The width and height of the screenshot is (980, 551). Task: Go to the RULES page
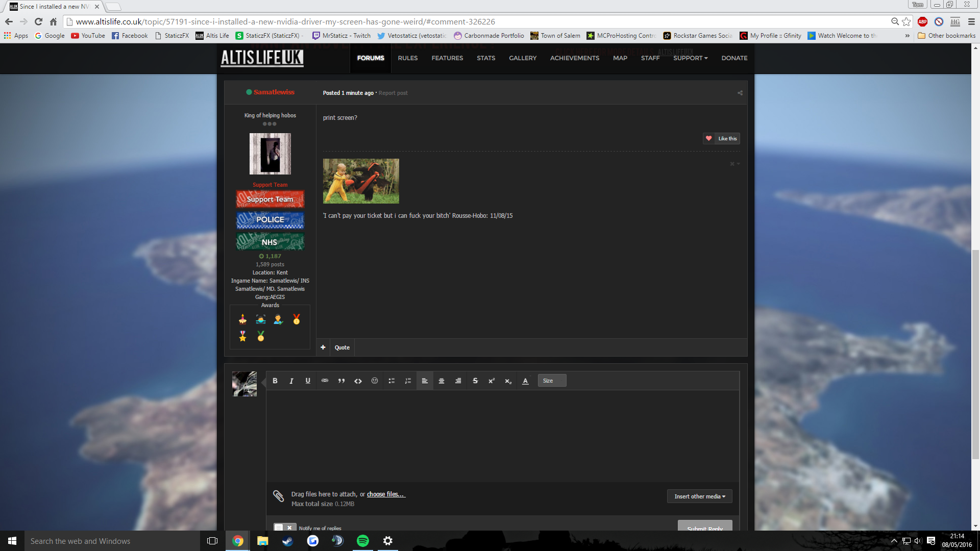pyautogui.click(x=407, y=58)
